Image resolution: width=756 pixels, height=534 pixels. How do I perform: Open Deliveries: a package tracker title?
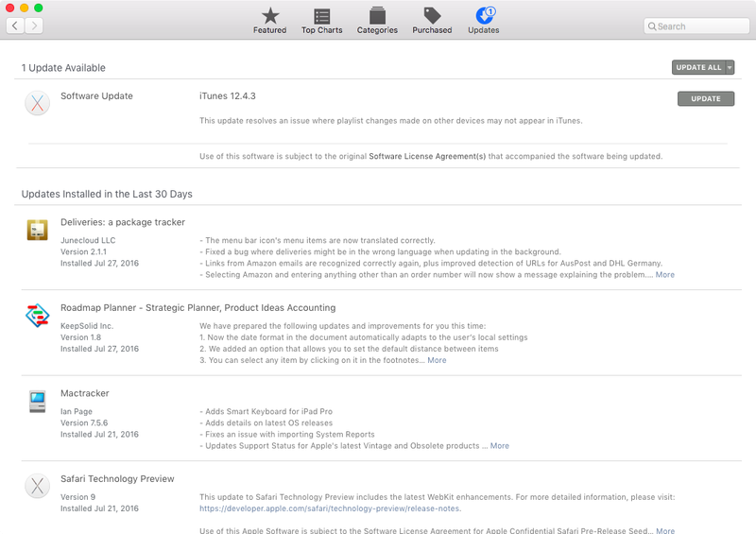[123, 222]
